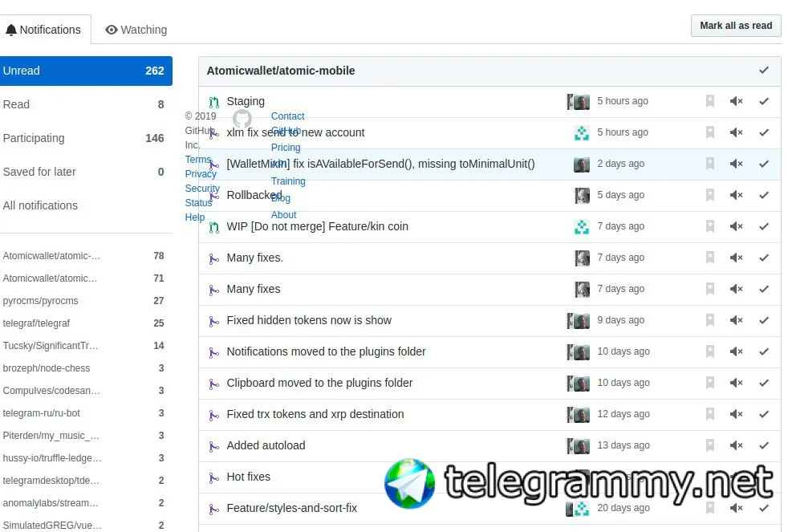
Task: Filter by telegramdesktop/tde… repository
Action: (84, 481)
